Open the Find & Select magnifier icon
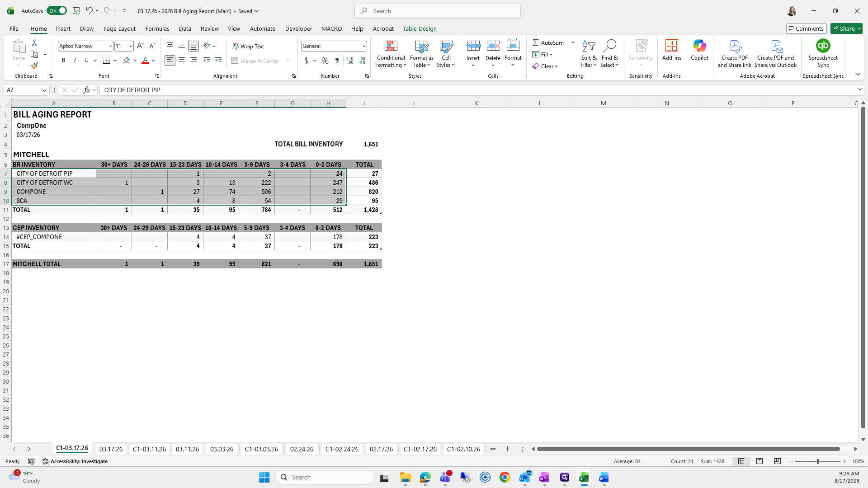Viewport: 868px width, 488px height. tap(609, 46)
